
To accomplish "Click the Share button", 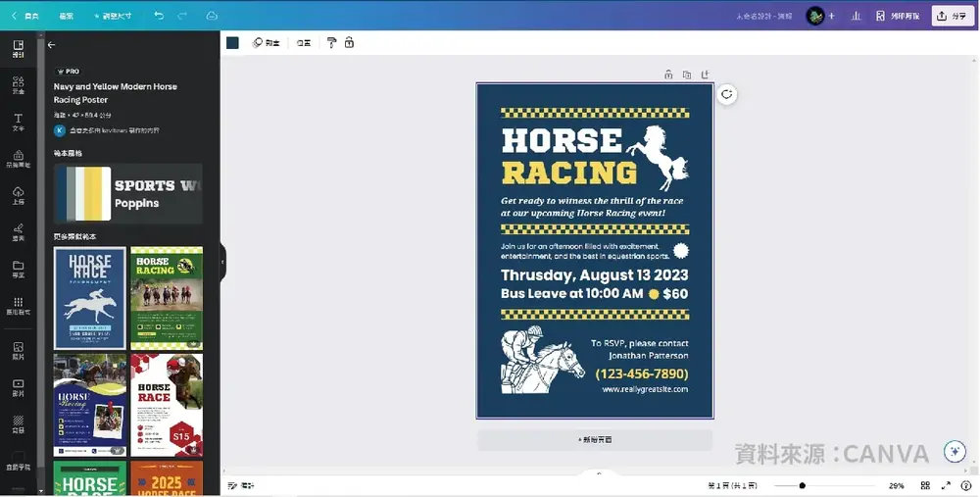I will (x=953, y=16).
